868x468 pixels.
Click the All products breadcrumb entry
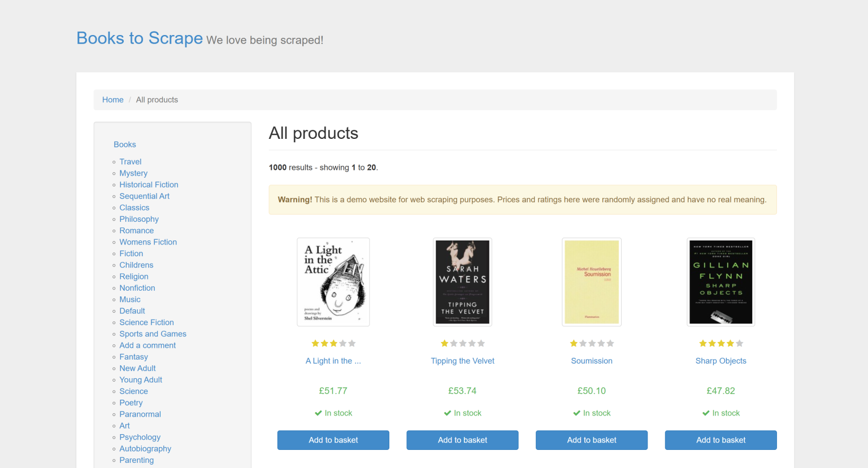157,99
